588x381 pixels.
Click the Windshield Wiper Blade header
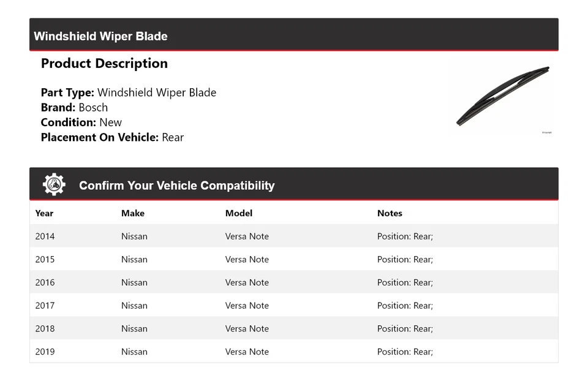tap(100, 36)
